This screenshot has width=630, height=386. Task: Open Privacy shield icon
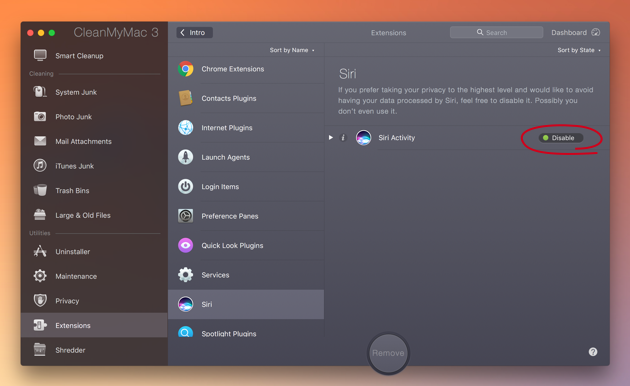[x=40, y=300]
